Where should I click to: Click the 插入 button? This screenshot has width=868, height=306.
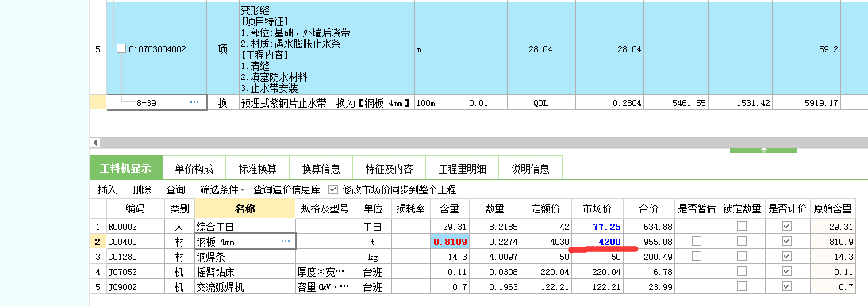pos(107,189)
